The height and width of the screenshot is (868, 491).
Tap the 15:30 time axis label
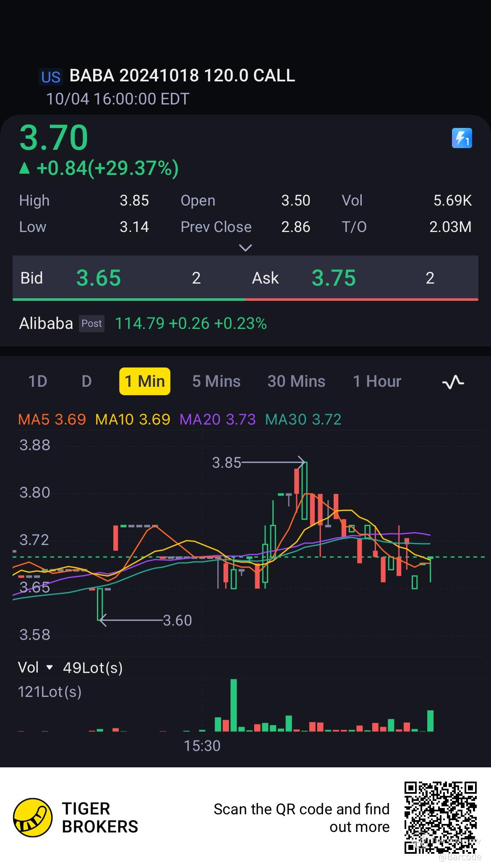tap(202, 745)
